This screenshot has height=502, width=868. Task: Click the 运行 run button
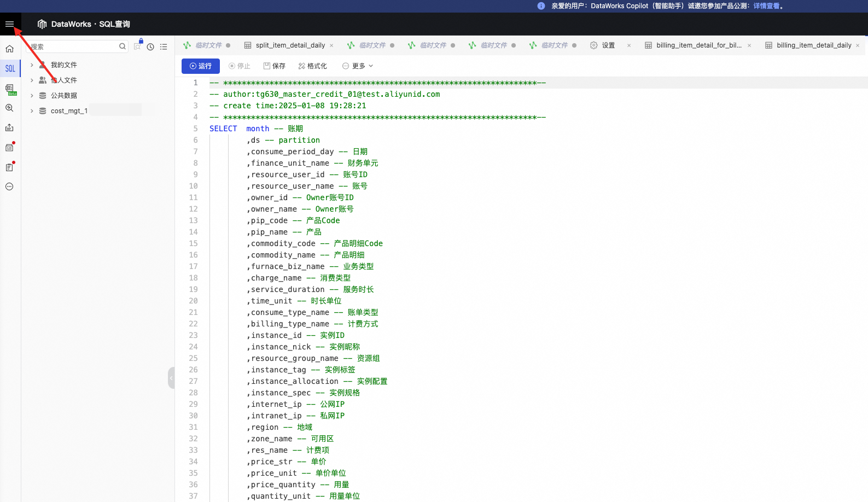[201, 66]
